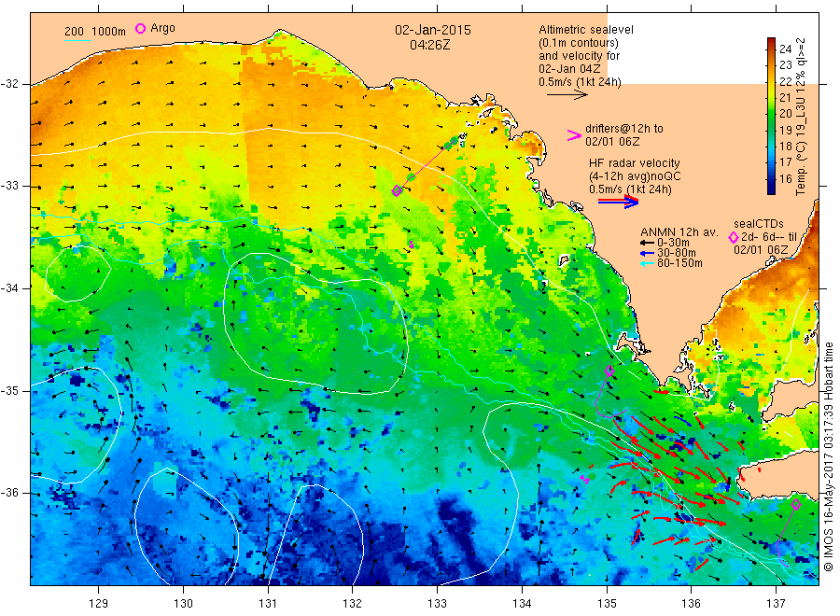
Task: Click the 'sealCTDs' legend heading
Action: 759,224
